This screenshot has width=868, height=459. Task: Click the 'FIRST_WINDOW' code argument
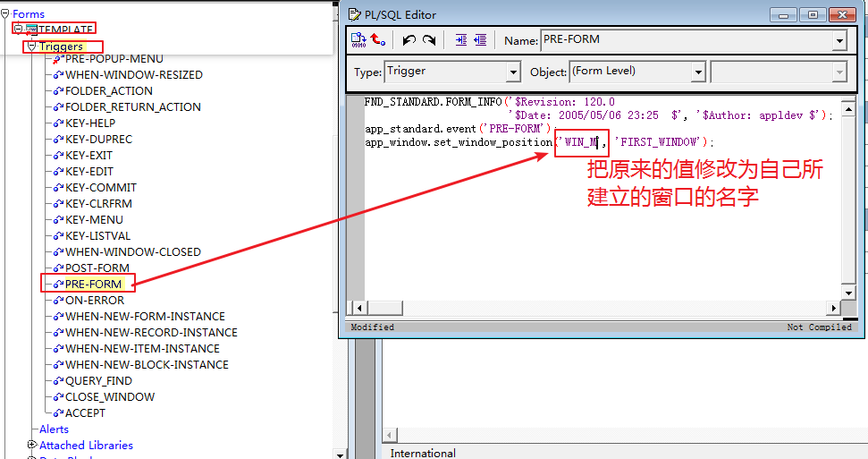tap(661, 142)
